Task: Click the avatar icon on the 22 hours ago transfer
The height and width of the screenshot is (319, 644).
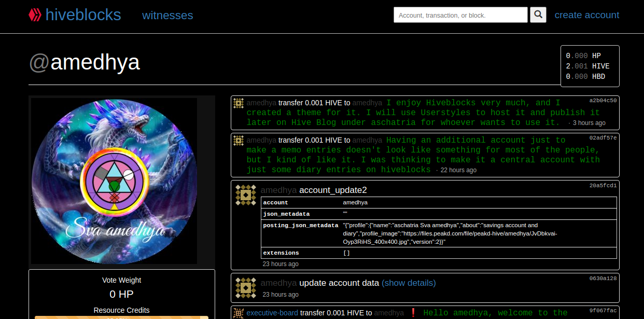Action: click(x=239, y=141)
